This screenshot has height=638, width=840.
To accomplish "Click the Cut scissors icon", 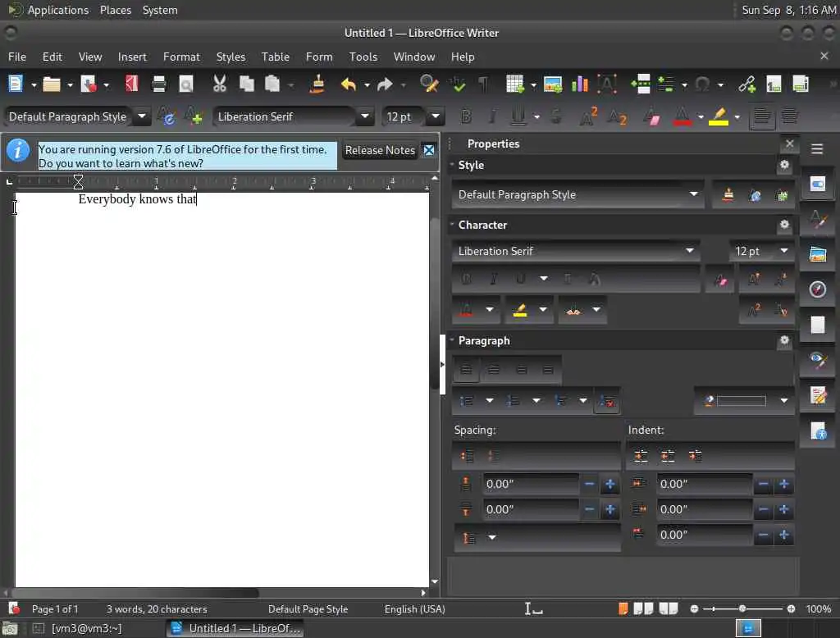I will coord(220,84).
